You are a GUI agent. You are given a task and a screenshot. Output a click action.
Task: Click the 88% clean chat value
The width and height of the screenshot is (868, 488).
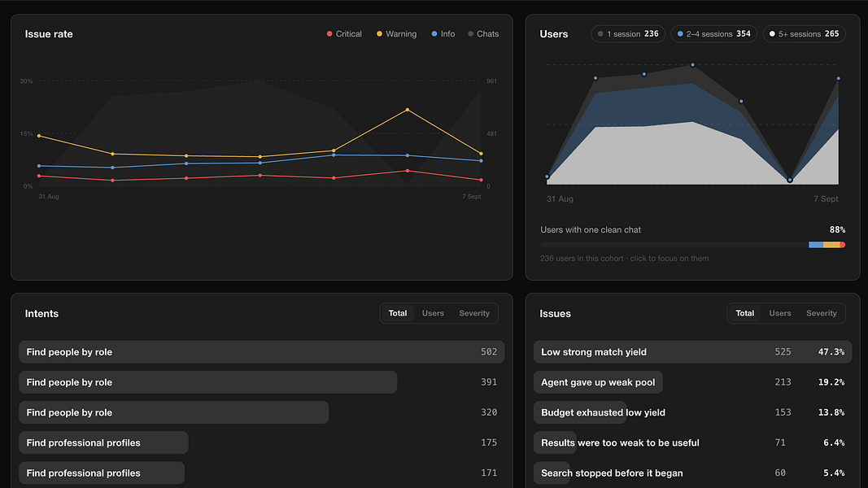pyautogui.click(x=838, y=229)
